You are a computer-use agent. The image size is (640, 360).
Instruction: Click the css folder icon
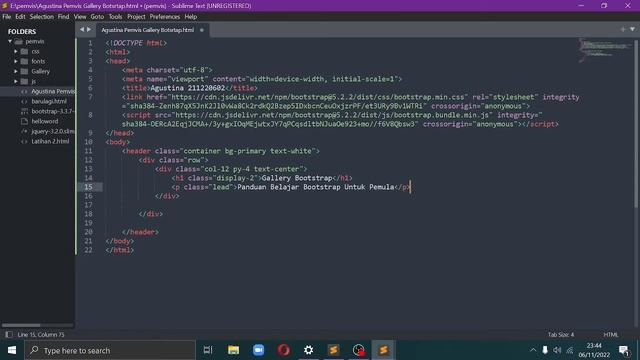(24, 51)
